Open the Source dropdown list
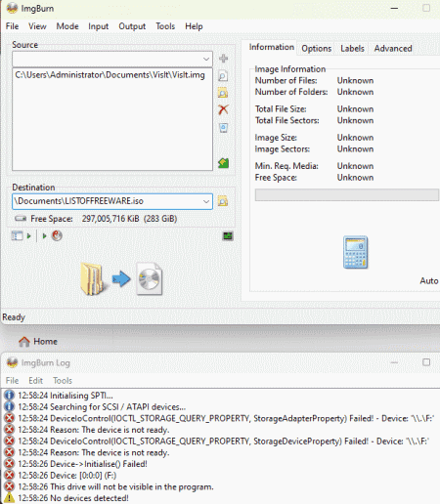Image resolution: width=440 pixels, height=504 pixels. click(x=206, y=59)
